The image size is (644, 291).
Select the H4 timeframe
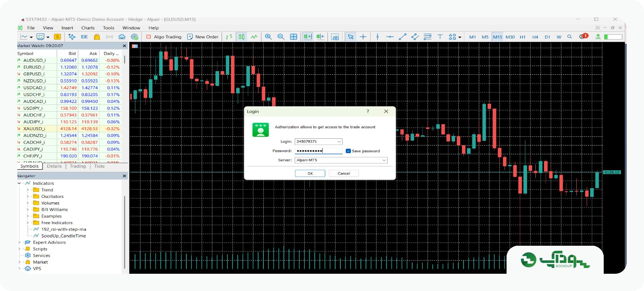[535, 37]
